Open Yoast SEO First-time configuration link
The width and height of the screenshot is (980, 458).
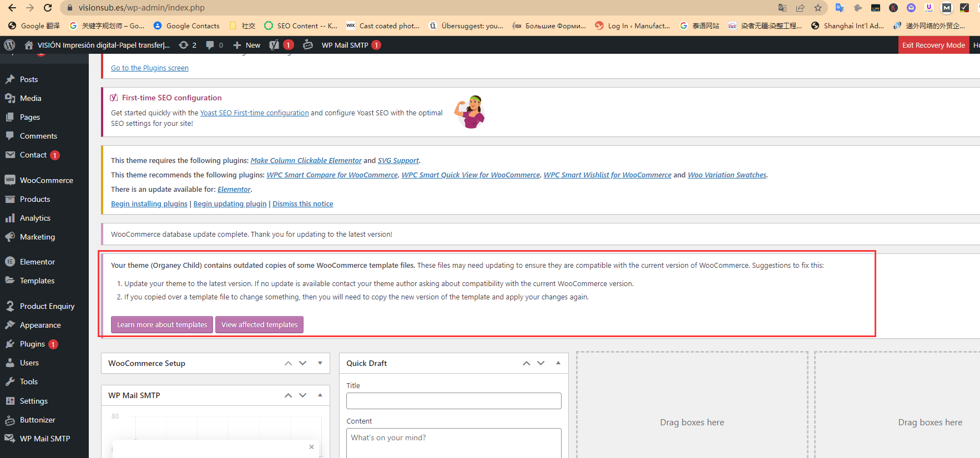coord(254,113)
